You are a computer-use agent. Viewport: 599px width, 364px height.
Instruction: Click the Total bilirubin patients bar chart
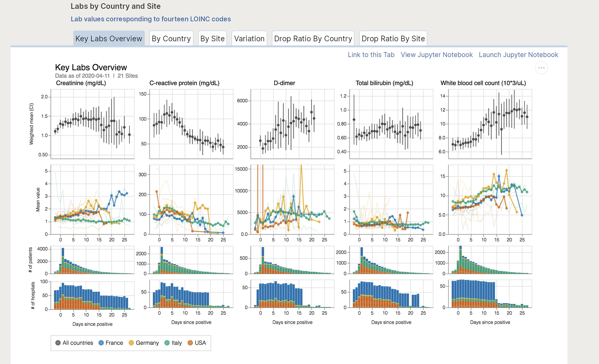pos(391,260)
